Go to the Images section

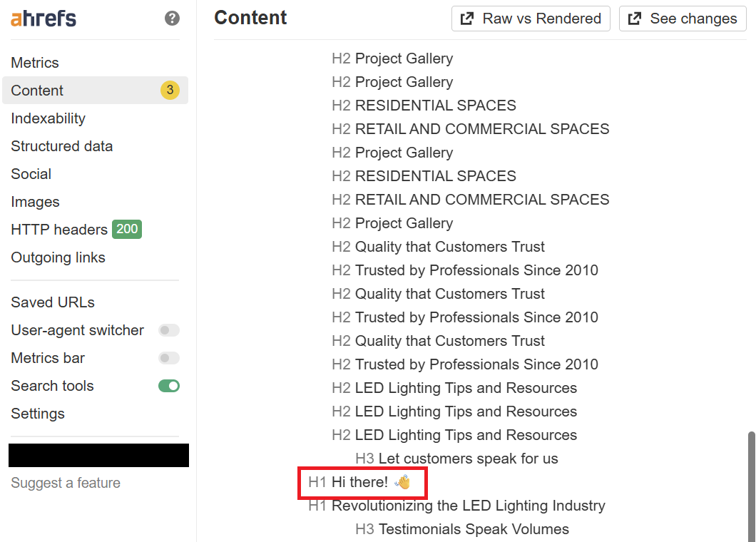tap(35, 202)
